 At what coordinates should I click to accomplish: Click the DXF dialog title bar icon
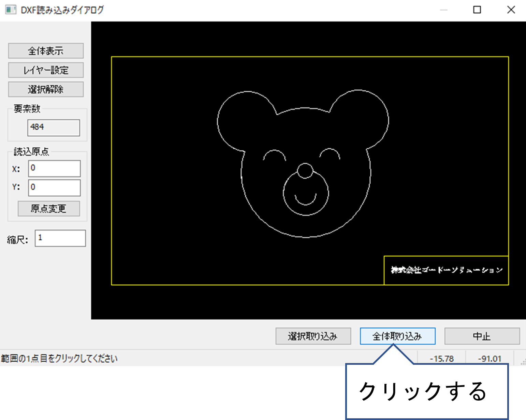[11, 10]
